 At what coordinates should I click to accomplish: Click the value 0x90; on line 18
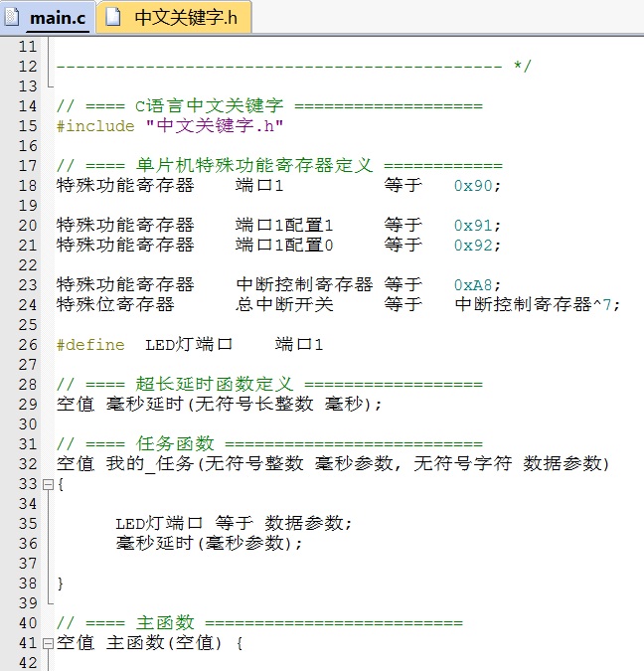[477, 186]
